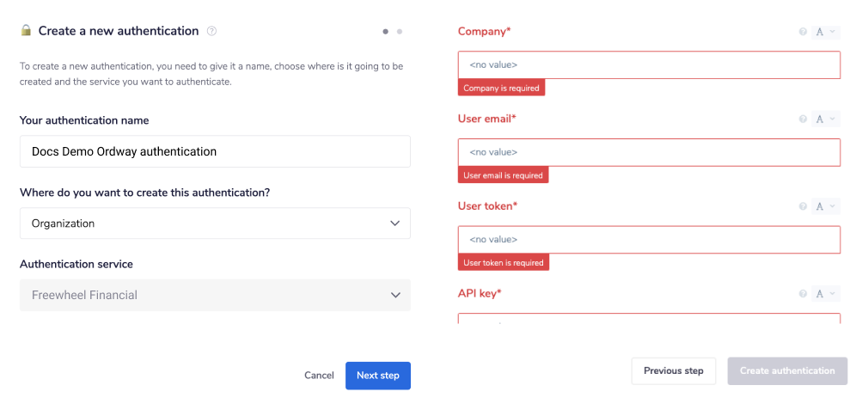Viewport: 868px width, 410px height.
Task: Focus the authentication name text field
Action: tap(215, 151)
